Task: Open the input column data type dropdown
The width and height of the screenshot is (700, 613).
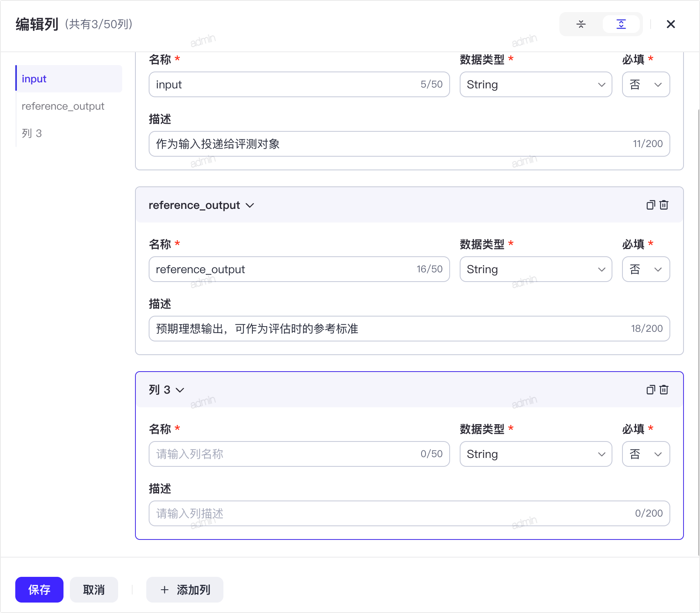Action: click(536, 84)
